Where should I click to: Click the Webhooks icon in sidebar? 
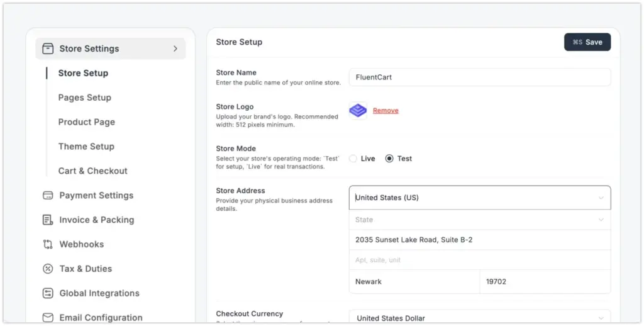click(x=48, y=244)
